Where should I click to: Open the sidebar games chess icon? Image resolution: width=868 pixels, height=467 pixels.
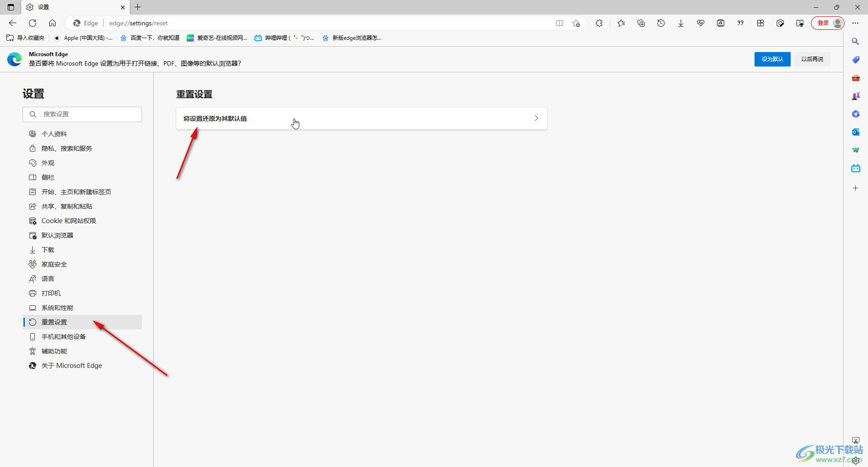click(x=855, y=96)
